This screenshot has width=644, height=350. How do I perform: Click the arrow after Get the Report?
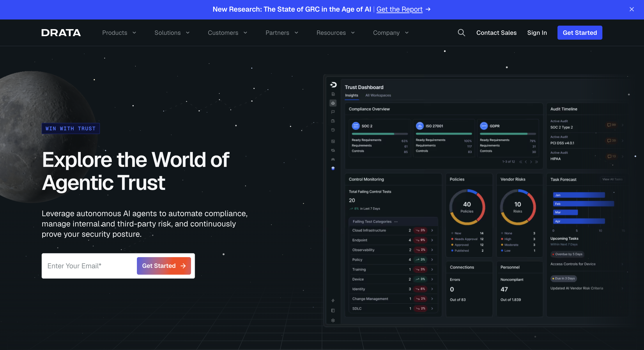tap(428, 9)
